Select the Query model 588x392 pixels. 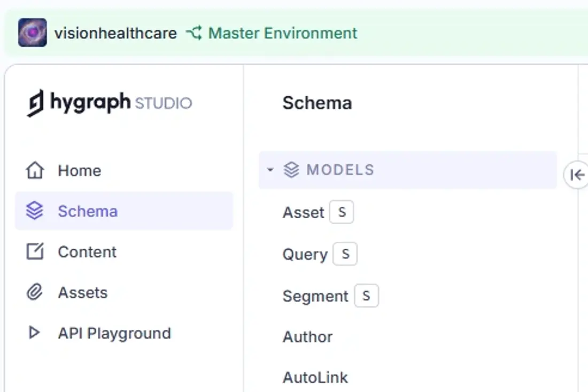[x=305, y=255]
